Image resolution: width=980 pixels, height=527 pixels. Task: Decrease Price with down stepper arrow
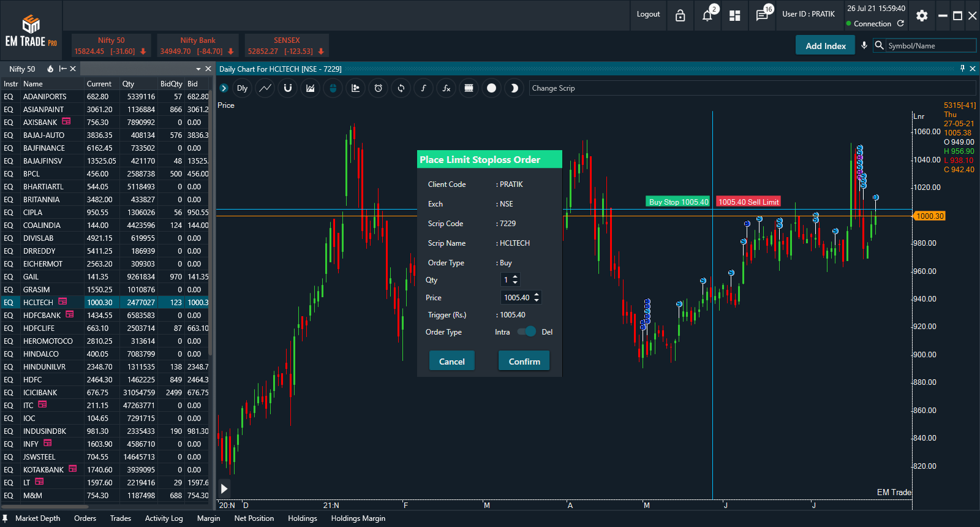tap(537, 300)
